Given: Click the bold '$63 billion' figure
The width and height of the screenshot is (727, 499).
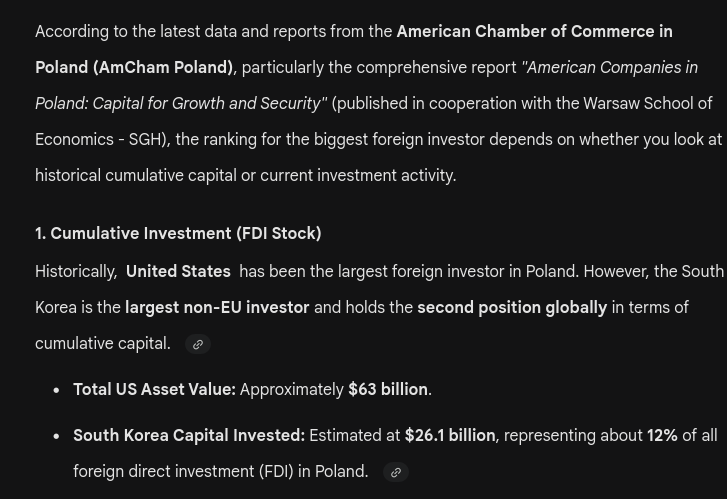Looking at the screenshot, I should click(388, 390).
